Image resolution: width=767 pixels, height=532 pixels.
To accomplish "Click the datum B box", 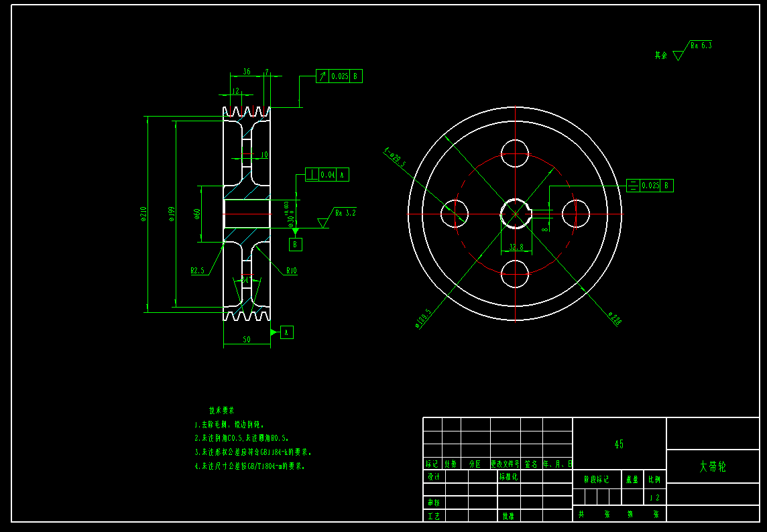I will tap(296, 244).
